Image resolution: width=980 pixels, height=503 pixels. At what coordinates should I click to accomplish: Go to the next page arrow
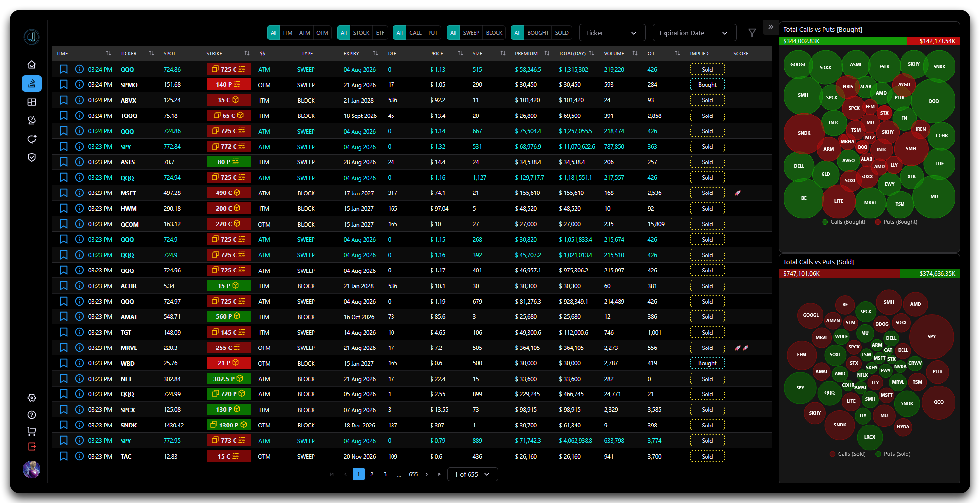pos(427,474)
